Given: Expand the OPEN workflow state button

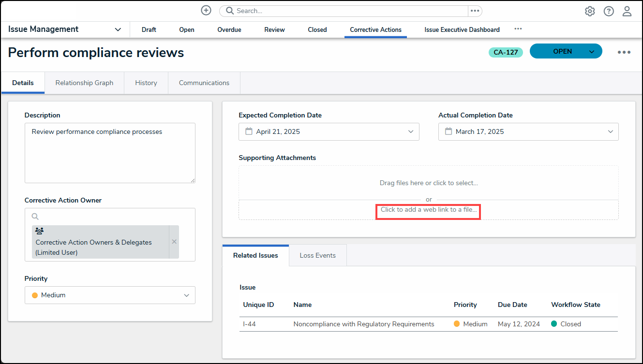Looking at the screenshot, I should [x=591, y=52].
